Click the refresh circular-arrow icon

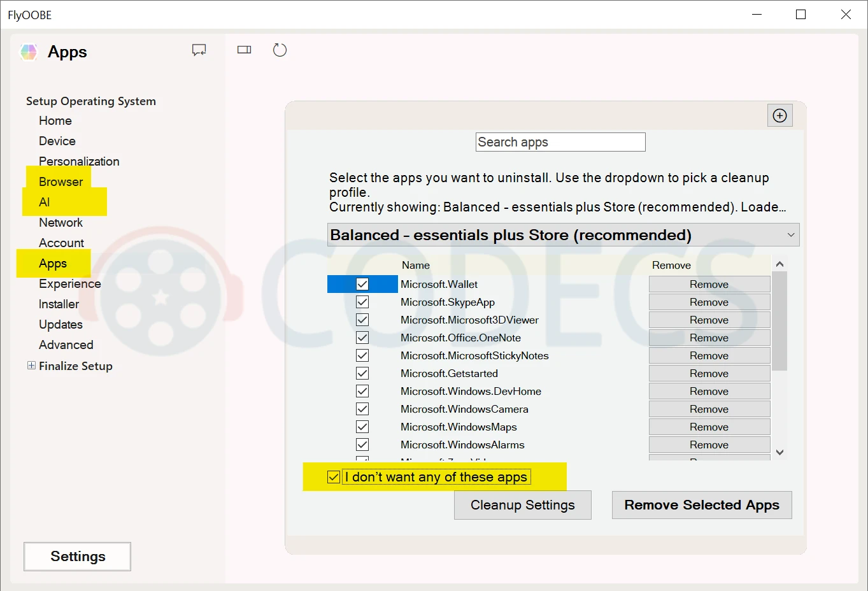click(x=280, y=49)
